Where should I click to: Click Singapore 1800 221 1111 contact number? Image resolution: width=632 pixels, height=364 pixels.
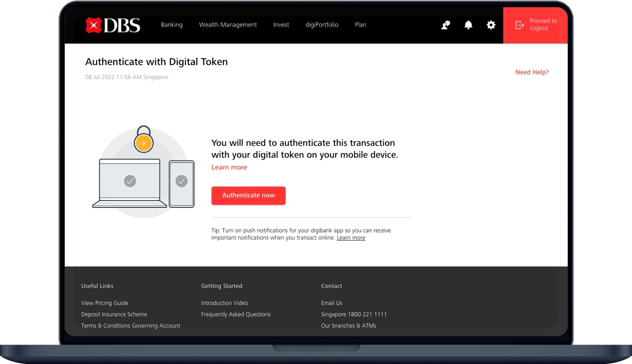[354, 314]
